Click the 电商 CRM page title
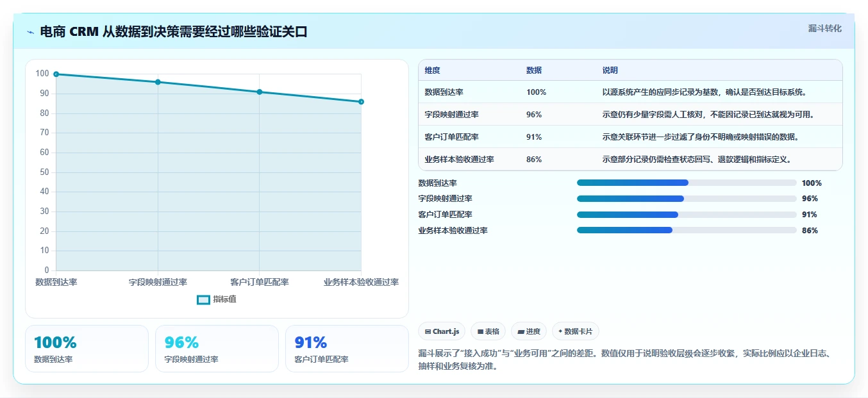The height and width of the screenshot is (398, 868). pyautogui.click(x=174, y=32)
